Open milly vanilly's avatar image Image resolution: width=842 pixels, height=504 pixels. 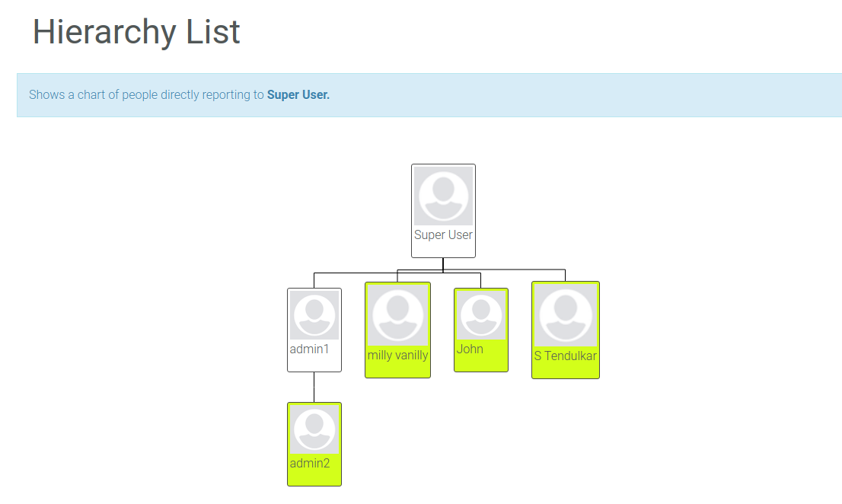pos(397,314)
